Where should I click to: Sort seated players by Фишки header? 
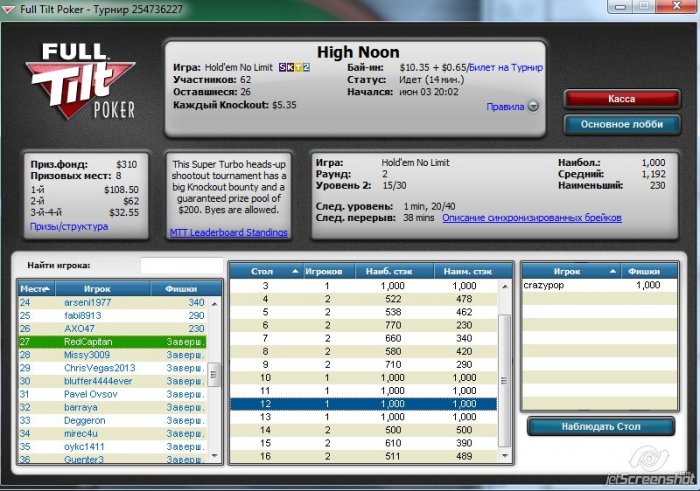click(x=649, y=271)
